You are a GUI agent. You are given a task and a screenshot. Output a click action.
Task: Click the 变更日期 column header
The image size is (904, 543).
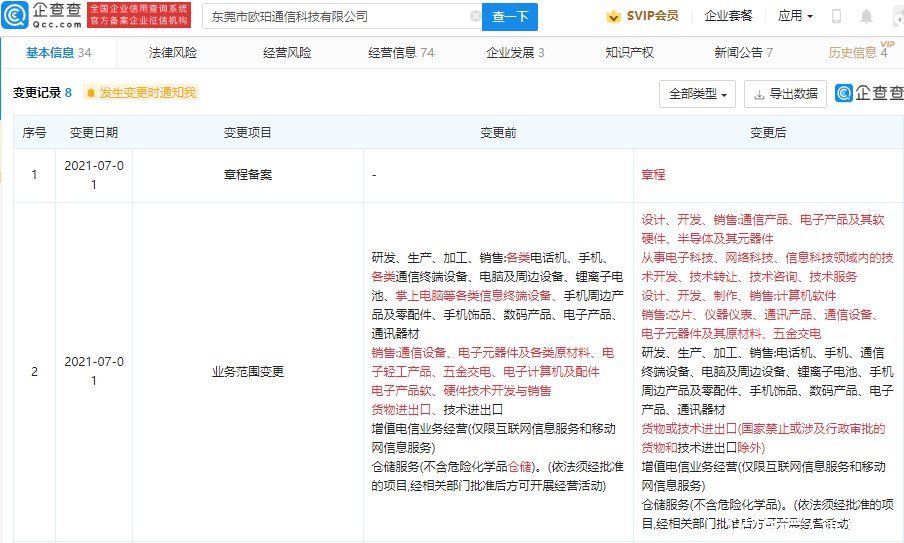point(93,133)
